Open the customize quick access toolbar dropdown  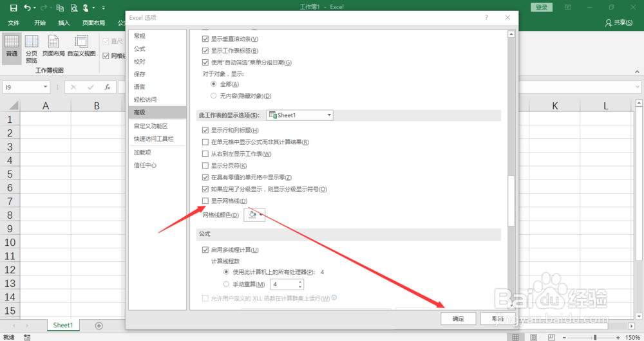pyautogui.click(x=103, y=8)
